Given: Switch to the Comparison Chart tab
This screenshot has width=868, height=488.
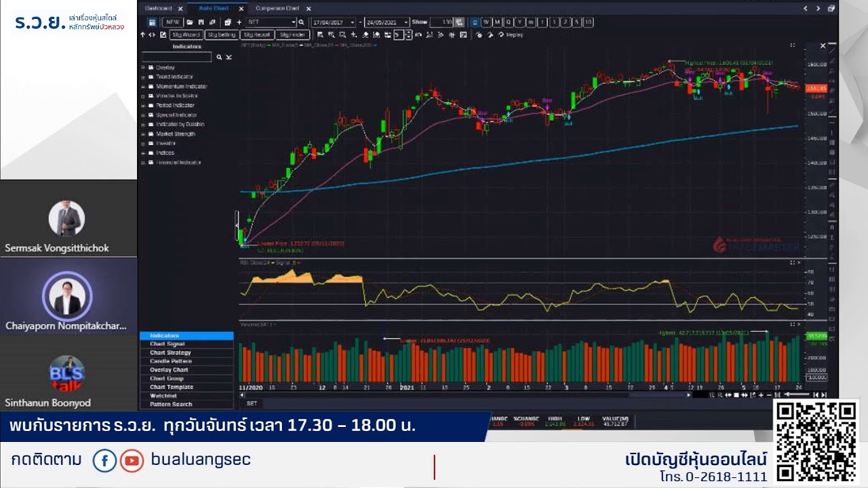Looking at the screenshot, I should 277,8.
